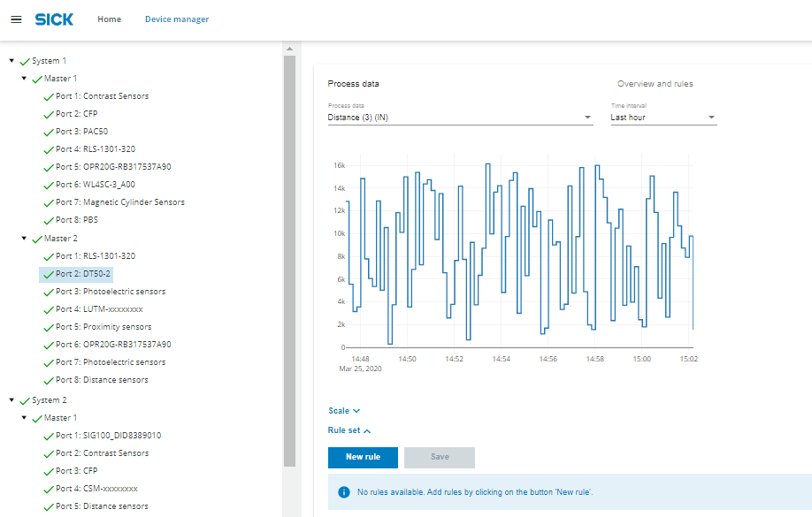Click the SICK logo
The height and width of the screenshot is (517, 812).
(54, 19)
